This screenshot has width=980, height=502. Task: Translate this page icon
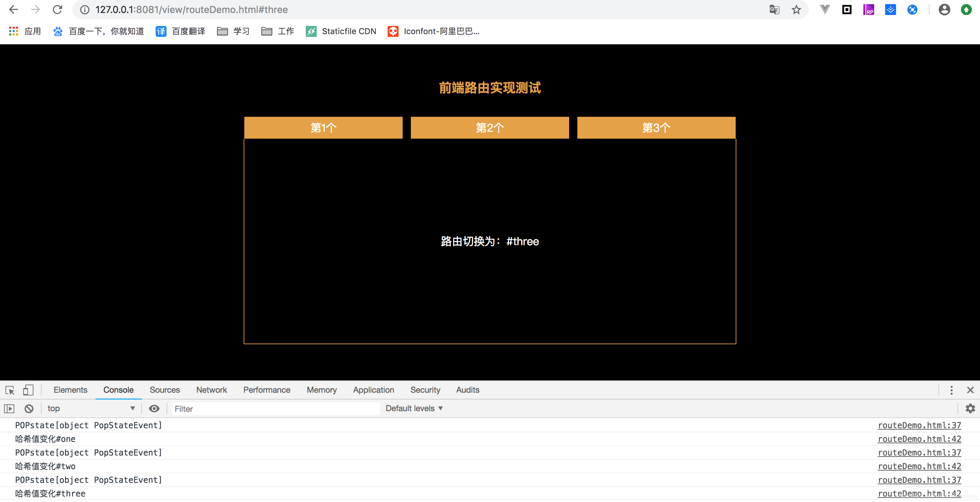pyautogui.click(x=774, y=10)
